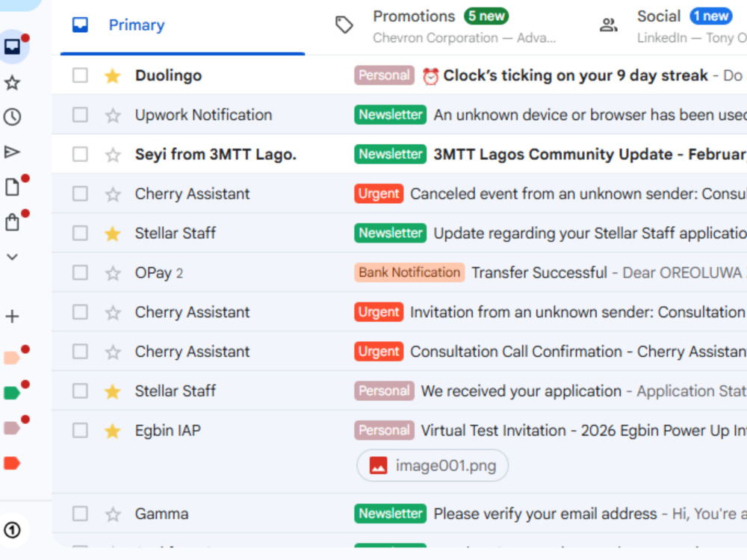Unstar the Duolingo email
The width and height of the screenshot is (747, 560).
pyautogui.click(x=113, y=75)
